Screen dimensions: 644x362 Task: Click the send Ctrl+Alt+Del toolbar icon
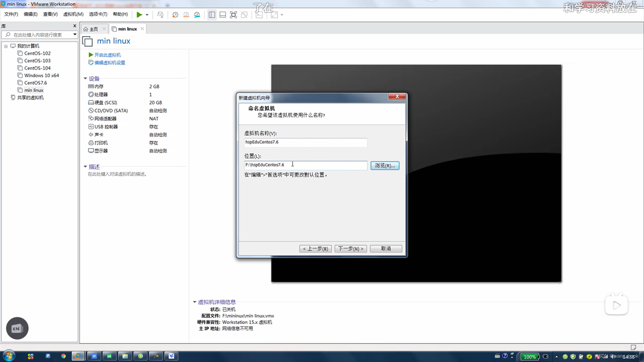(160, 15)
